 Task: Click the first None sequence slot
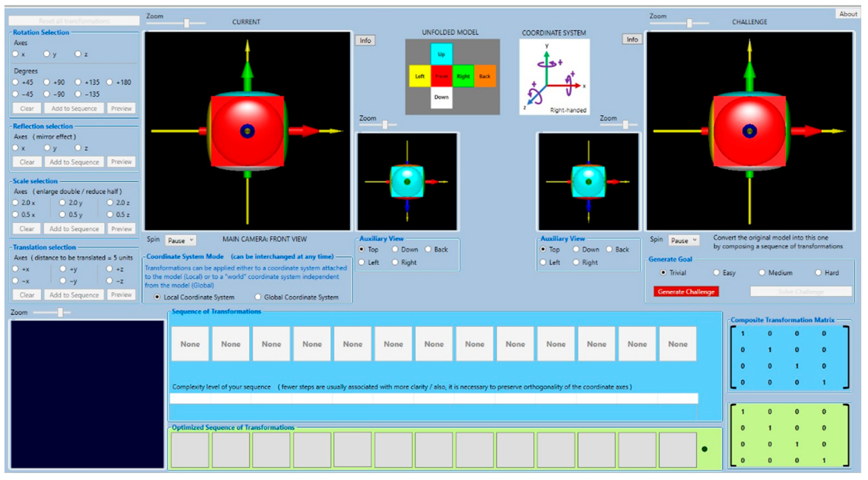tap(190, 344)
